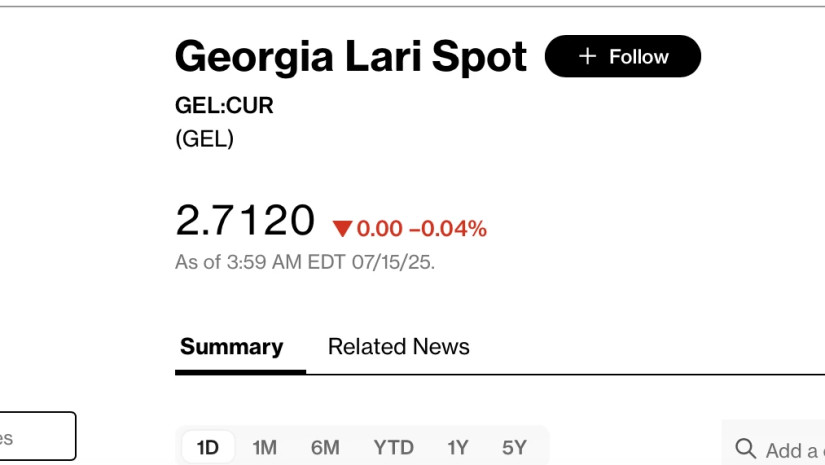The width and height of the screenshot is (825, 465).
Task: Click the plus icon in the Follow button
Action: 587,57
